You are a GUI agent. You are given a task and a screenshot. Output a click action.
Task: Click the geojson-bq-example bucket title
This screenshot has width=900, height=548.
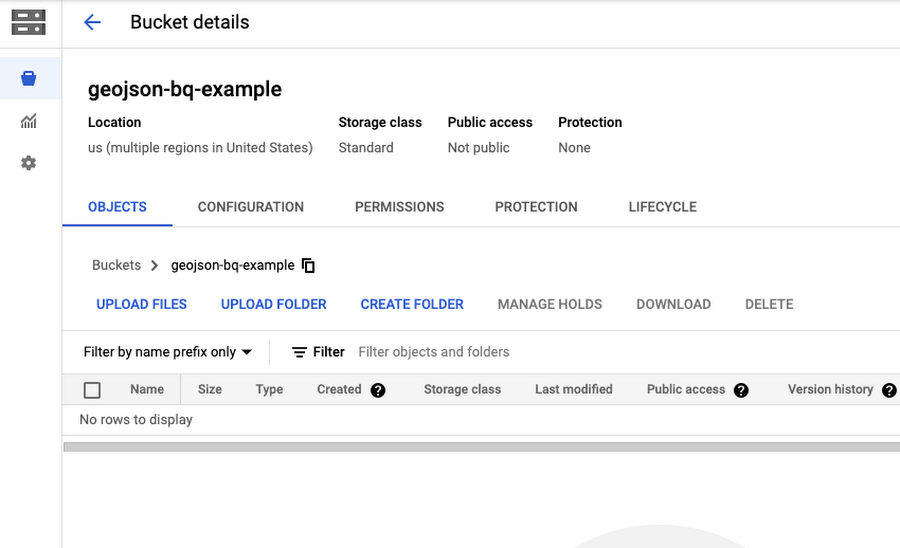(185, 90)
